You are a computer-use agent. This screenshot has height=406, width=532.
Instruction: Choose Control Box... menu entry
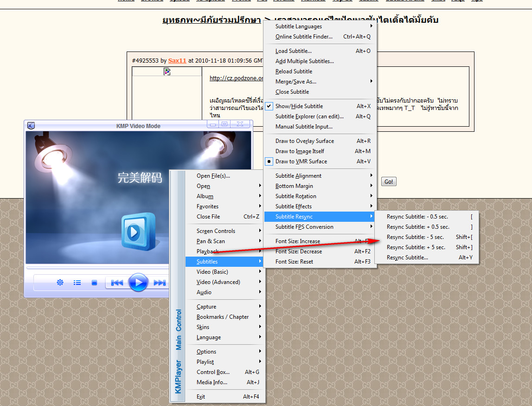point(224,372)
